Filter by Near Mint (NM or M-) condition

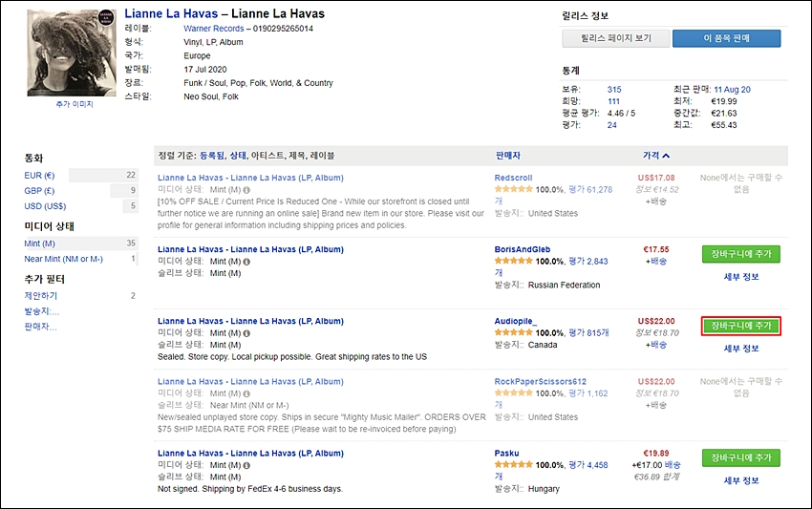pyautogui.click(x=63, y=259)
